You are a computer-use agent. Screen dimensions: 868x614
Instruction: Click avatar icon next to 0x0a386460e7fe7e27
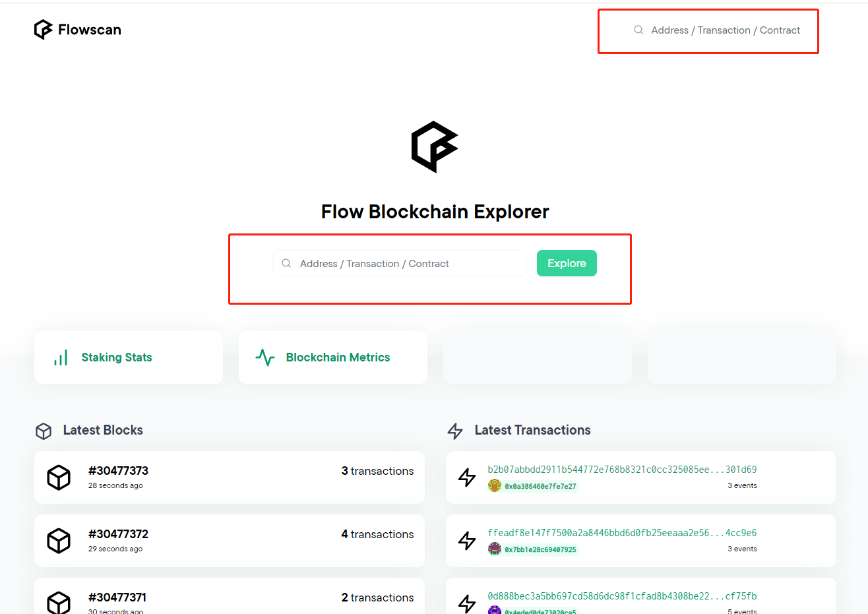click(x=495, y=486)
